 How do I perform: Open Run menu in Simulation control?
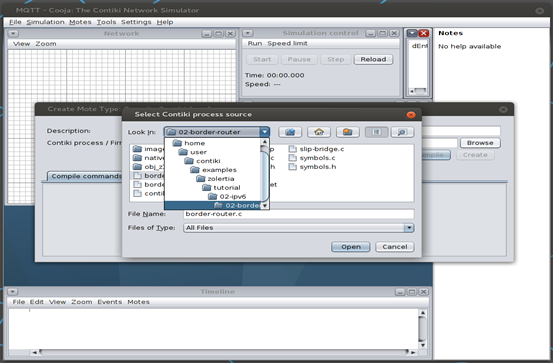tap(255, 43)
